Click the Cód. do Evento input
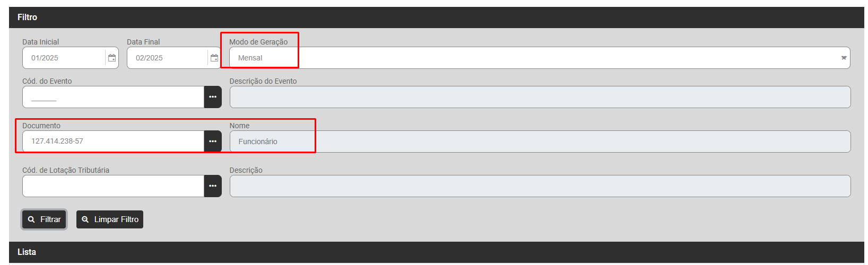Image resolution: width=868 pixels, height=265 pixels. 113,97
